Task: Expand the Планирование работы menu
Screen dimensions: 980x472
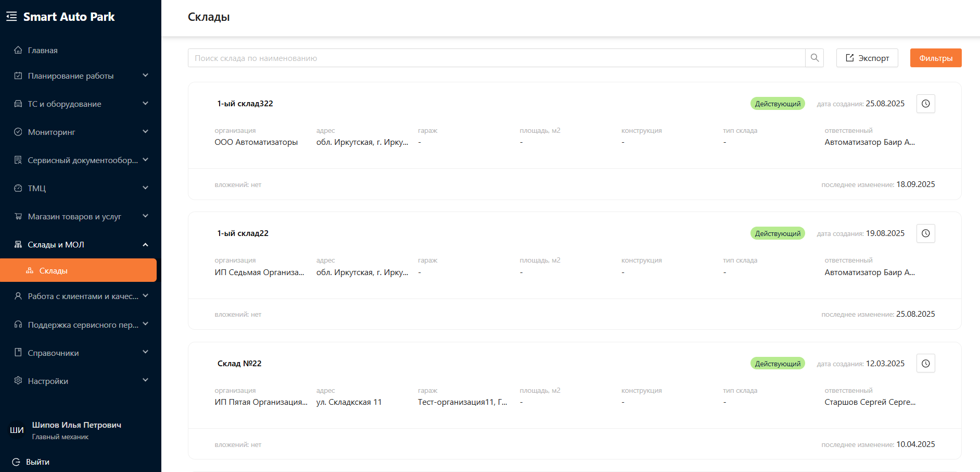Action: click(145, 76)
